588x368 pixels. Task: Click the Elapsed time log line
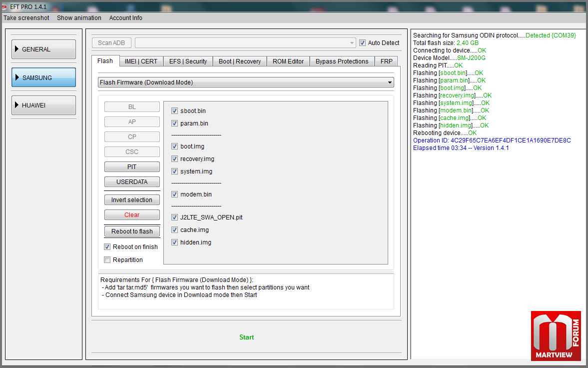[x=461, y=148]
